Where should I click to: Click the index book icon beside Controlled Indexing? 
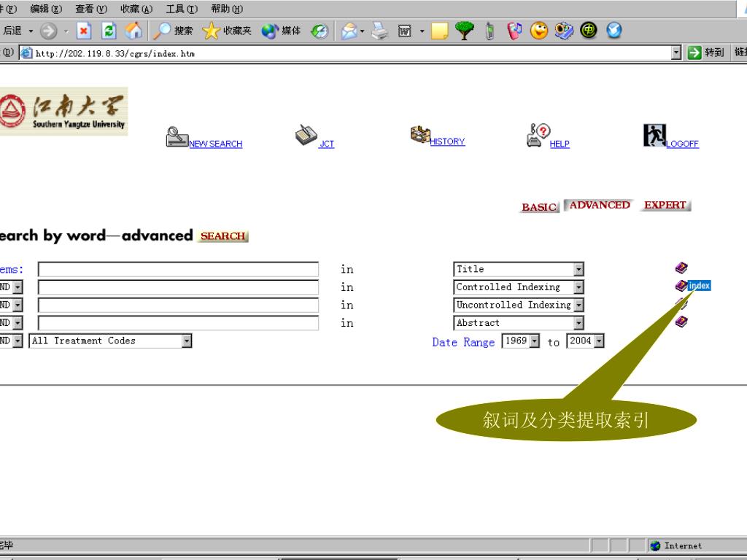681,286
